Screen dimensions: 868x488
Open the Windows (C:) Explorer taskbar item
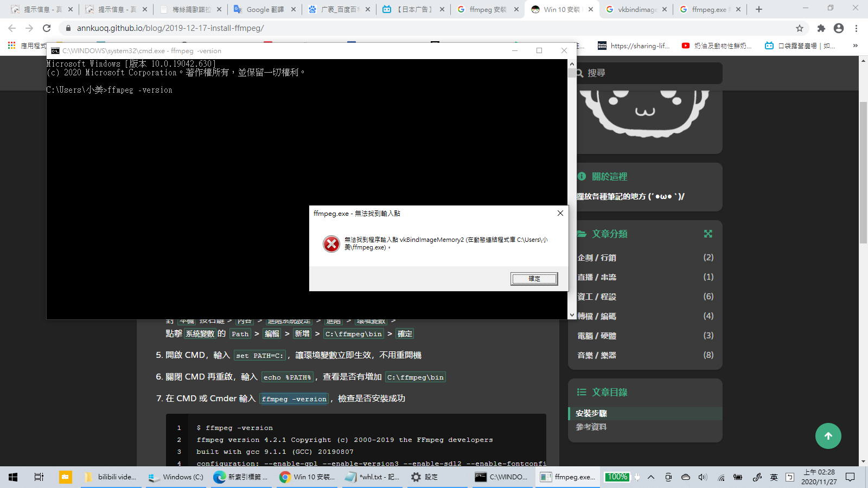(177, 477)
